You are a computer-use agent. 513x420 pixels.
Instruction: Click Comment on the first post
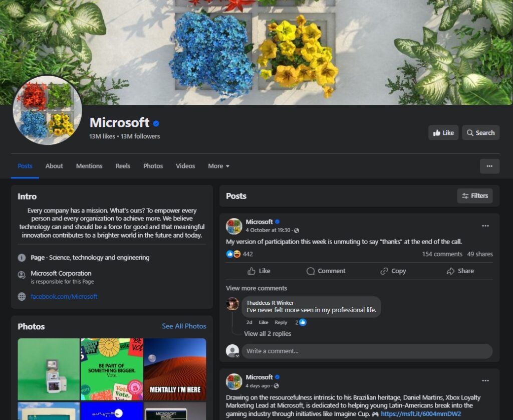tap(326, 271)
